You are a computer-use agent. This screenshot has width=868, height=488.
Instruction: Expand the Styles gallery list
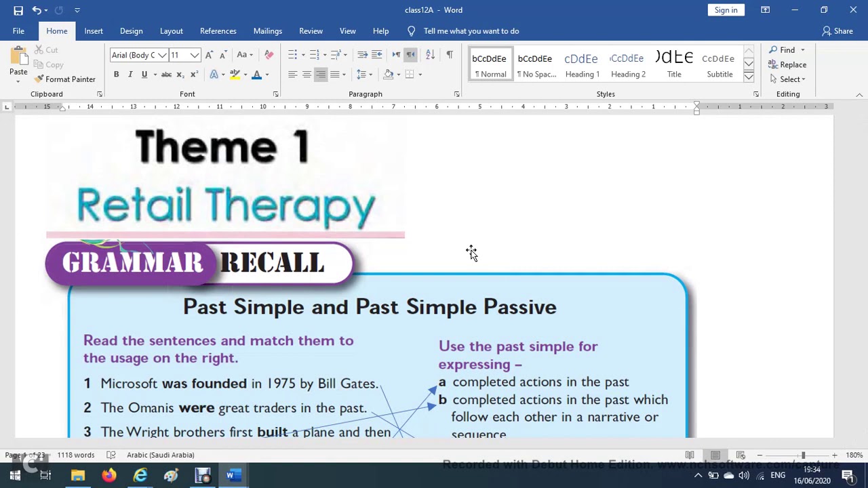click(x=749, y=77)
